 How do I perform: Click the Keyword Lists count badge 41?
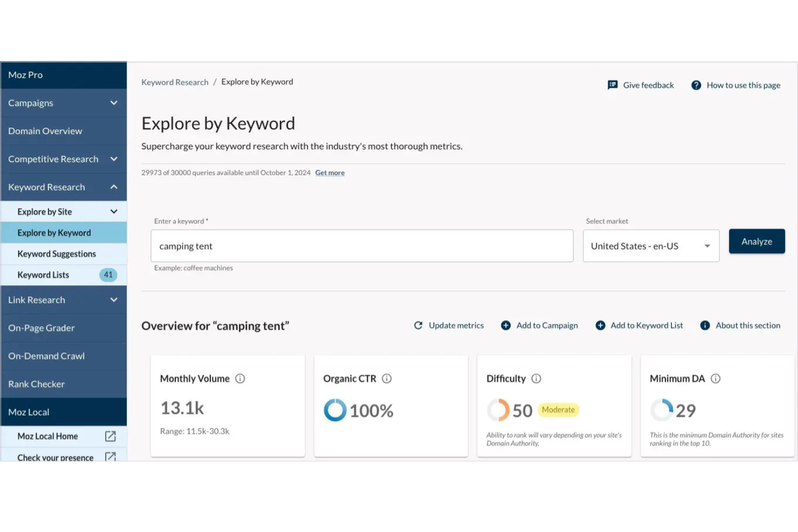(108, 275)
